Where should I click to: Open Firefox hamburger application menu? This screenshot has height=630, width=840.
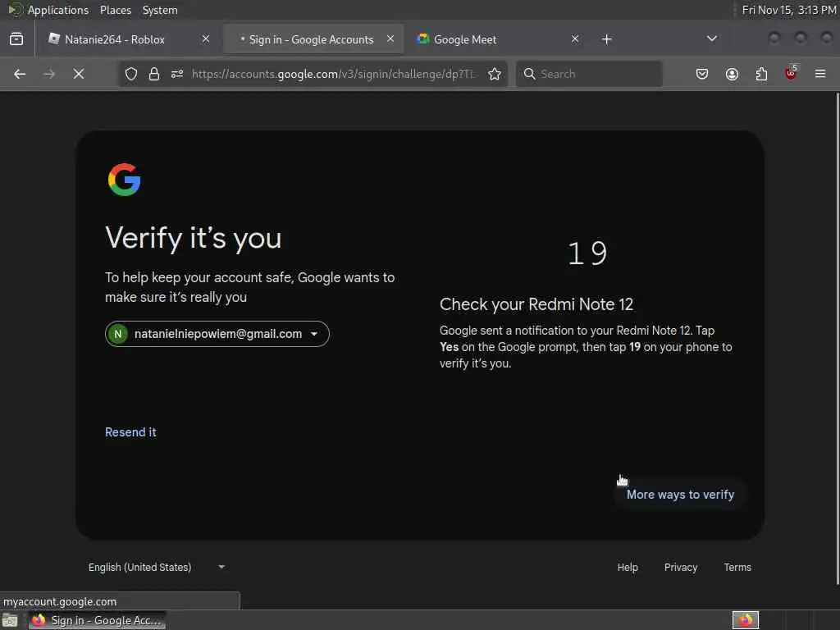pyautogui.click(x=820, y=74)
